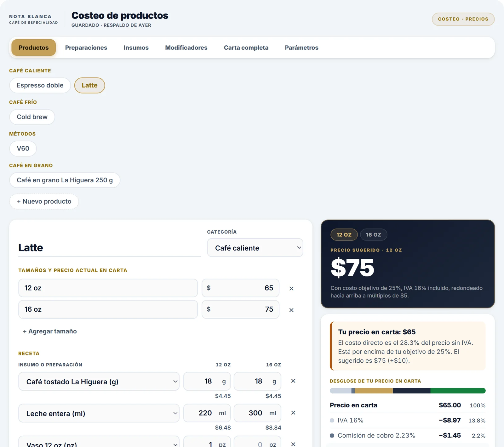Delete the Café tostado La Higuera ingredient
Viewport: 504px width, 447px height.
(x=293, y=381)
